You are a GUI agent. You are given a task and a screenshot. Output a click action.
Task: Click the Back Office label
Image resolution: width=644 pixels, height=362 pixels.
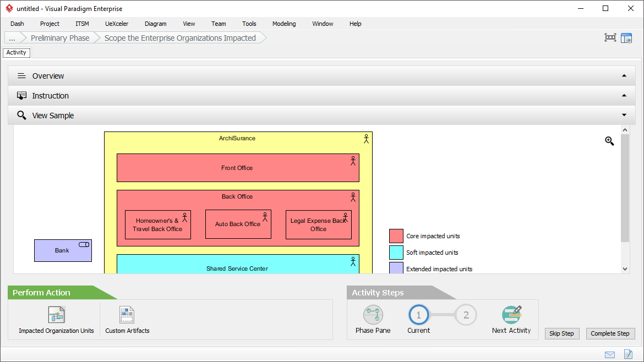click(x=237, y=196)
